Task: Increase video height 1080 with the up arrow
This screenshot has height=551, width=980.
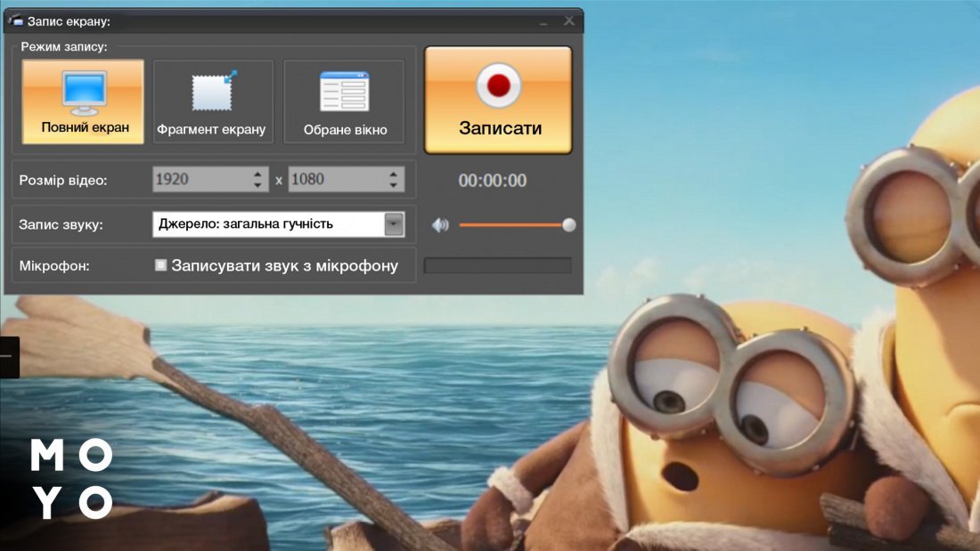Action: 393,174
